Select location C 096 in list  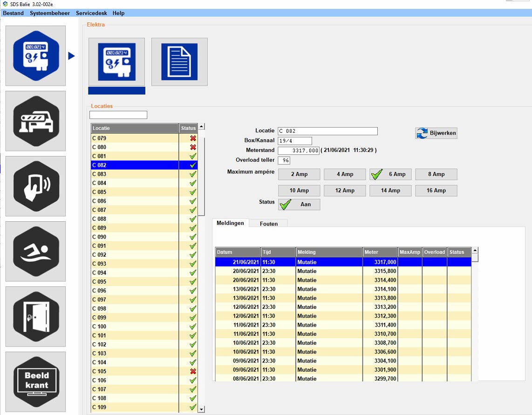coord(144,291)
